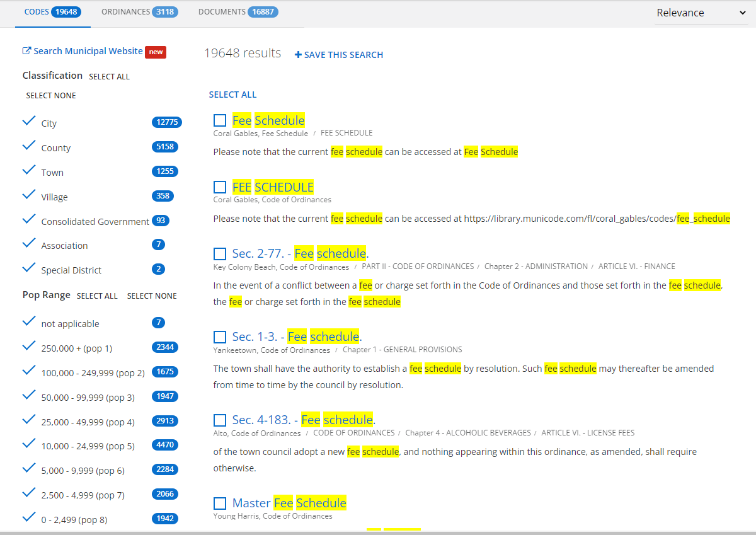Screen dimensions: 756x535
Task: Click the 12775 count badge next to City
Action: point(167,122)
